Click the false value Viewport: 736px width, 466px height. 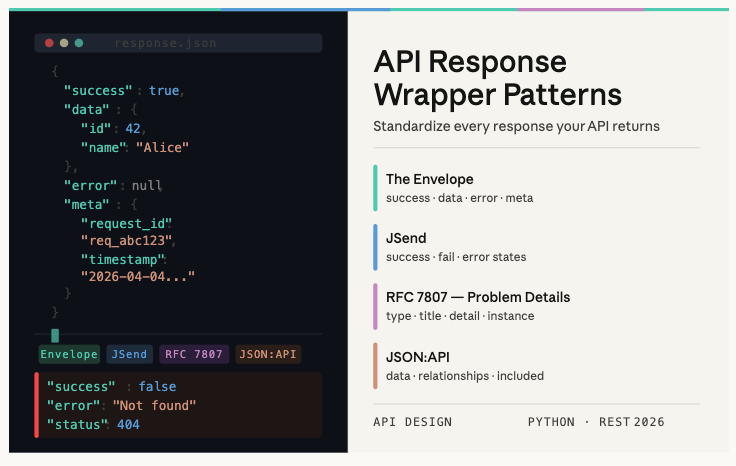pyautogui.click(x=157, y=387)
